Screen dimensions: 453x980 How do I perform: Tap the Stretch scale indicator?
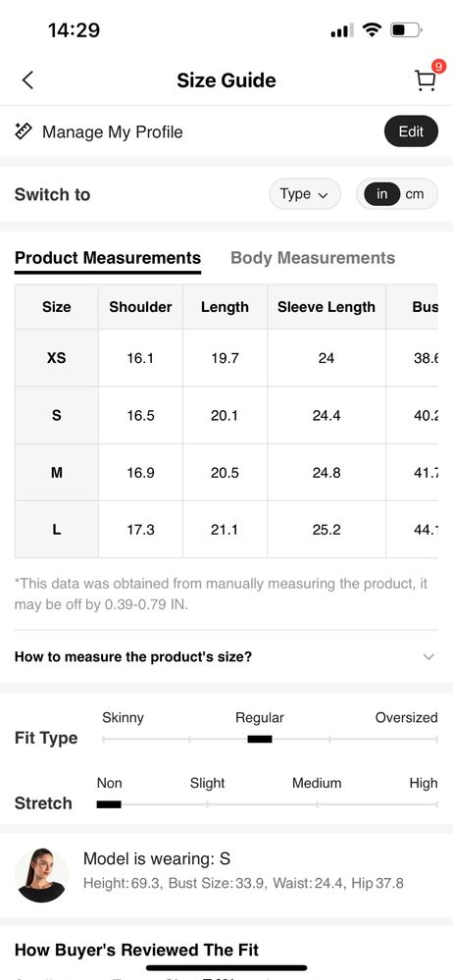point(109,805)
